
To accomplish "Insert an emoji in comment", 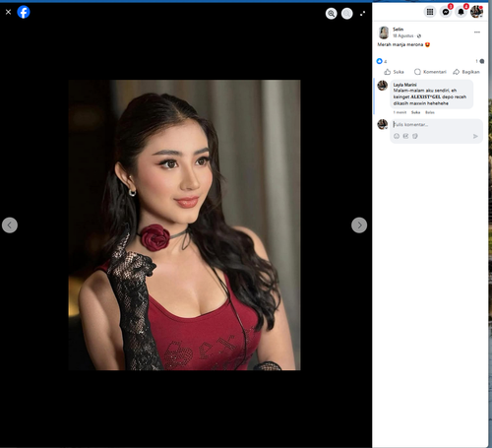I will 397,136.
